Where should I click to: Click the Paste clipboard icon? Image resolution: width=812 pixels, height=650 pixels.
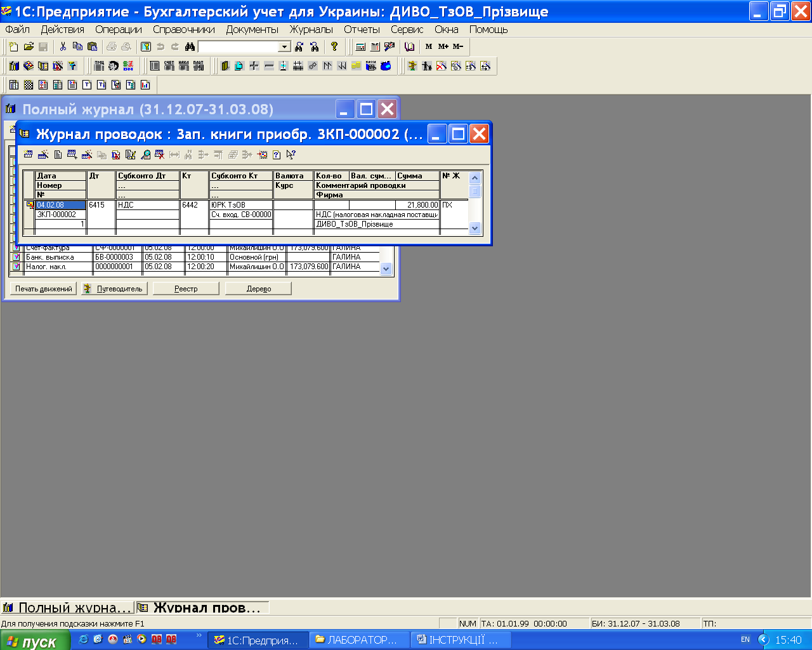92,46
